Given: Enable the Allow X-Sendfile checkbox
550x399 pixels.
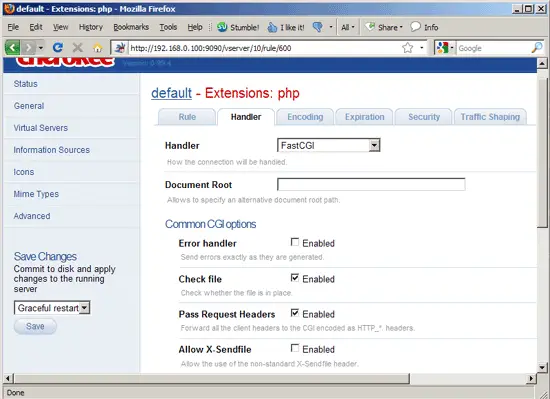Looking at the screenshot, I should 295,349.
